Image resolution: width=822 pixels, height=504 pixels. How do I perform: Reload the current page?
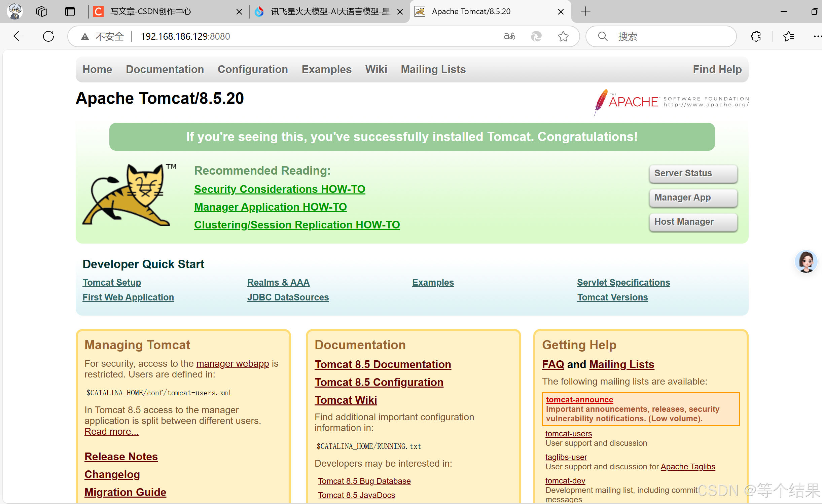point(48,36)
